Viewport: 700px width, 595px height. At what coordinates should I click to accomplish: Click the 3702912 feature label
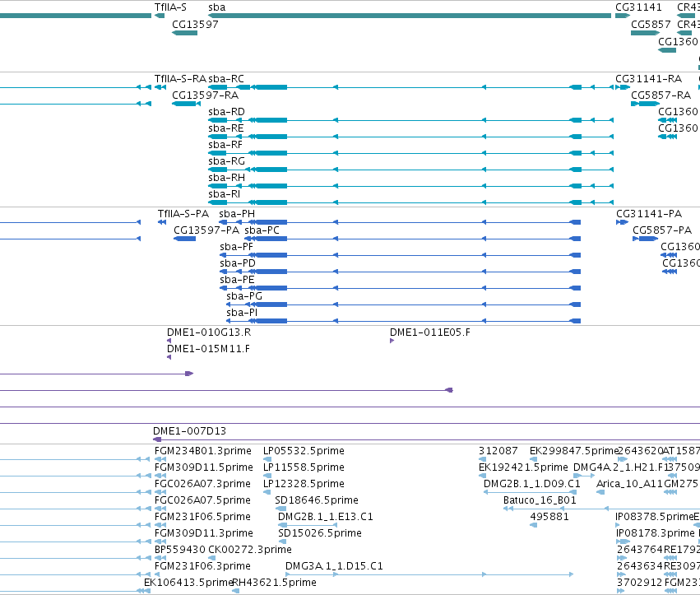coord(640,583)
